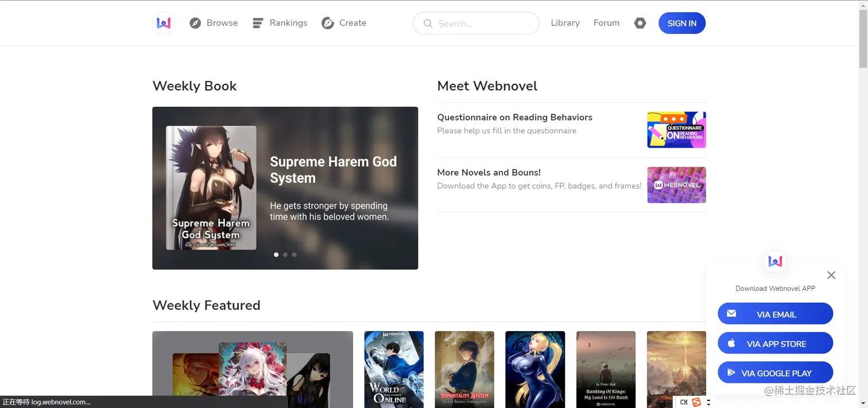The height and width of the screenshot is (408, 868).
Task: Open the Forum link
Action: click(606, 23)
